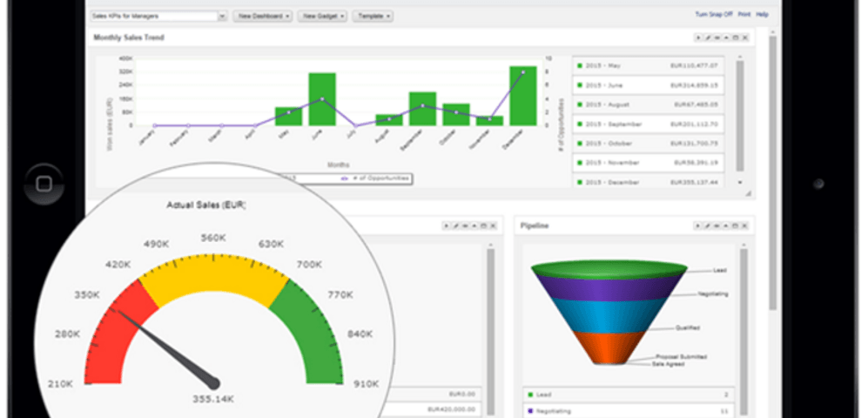The image size is (868, 418).
Task: Click the December bar in the sales chart
Action: click(523, 96)
